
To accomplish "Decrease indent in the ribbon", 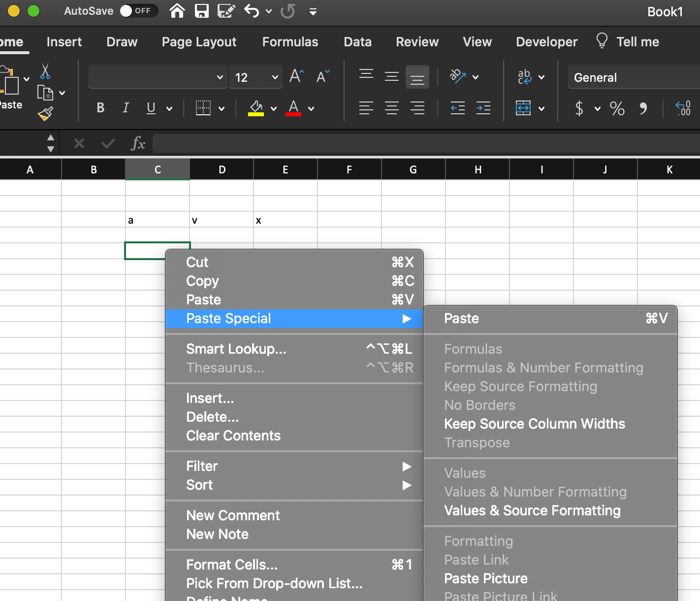I will pos(458,108).
